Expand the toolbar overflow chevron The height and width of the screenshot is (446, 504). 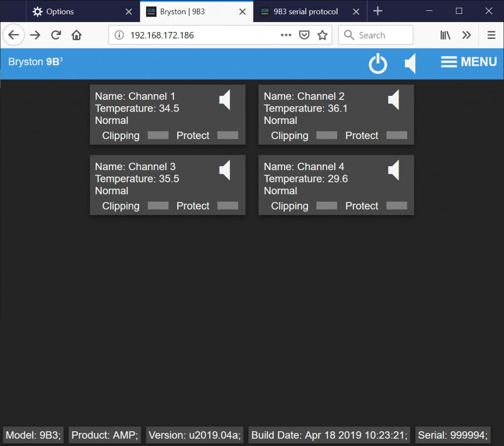coord(467,35)
